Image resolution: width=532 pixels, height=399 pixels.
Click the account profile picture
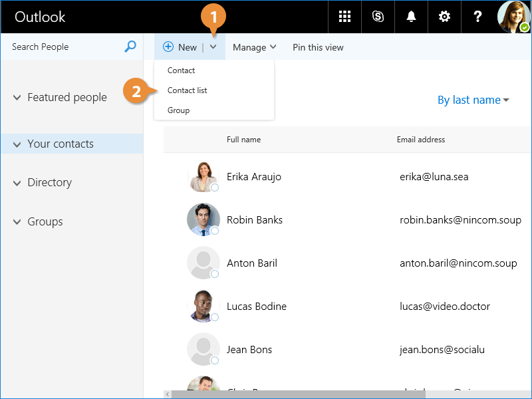pos(513,17)
